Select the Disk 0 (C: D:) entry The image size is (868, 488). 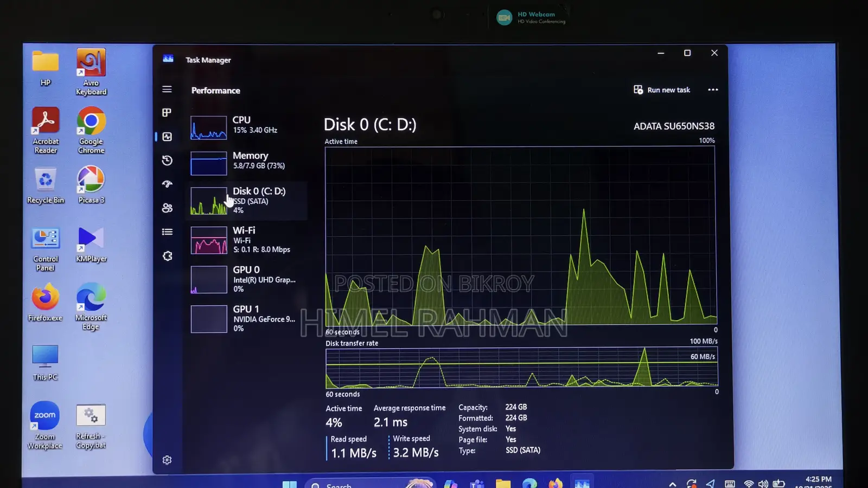[x=247, y=200]
